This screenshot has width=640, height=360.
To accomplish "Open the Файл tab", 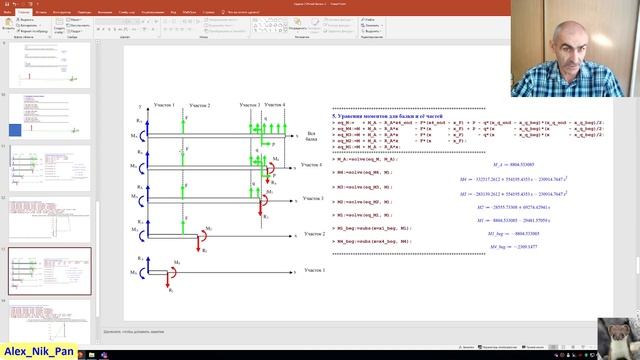I will 7,12.
